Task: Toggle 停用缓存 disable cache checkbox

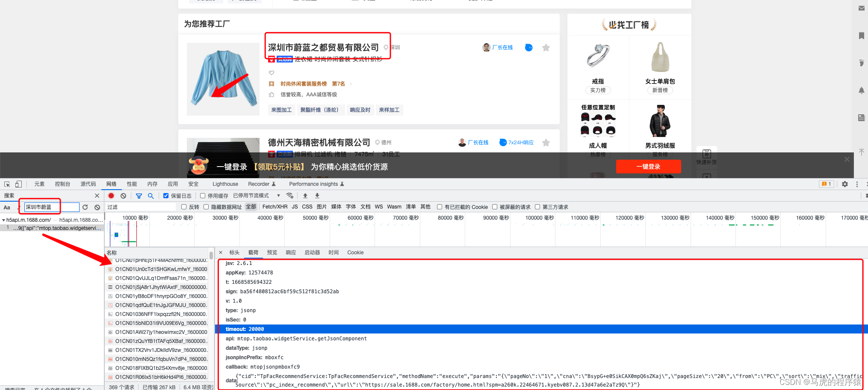Action: [x=203, y=196]
